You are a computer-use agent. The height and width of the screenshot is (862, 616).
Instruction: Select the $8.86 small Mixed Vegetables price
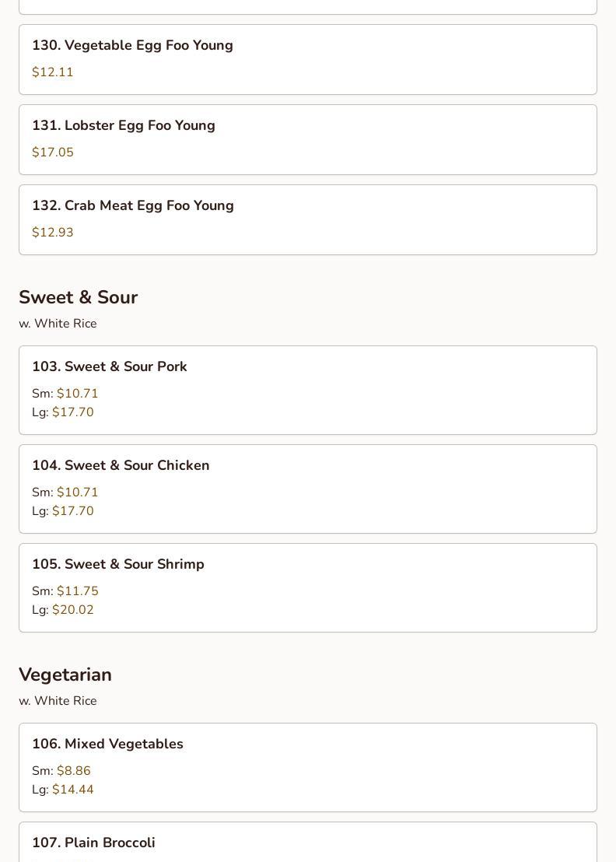pos(73,771)
